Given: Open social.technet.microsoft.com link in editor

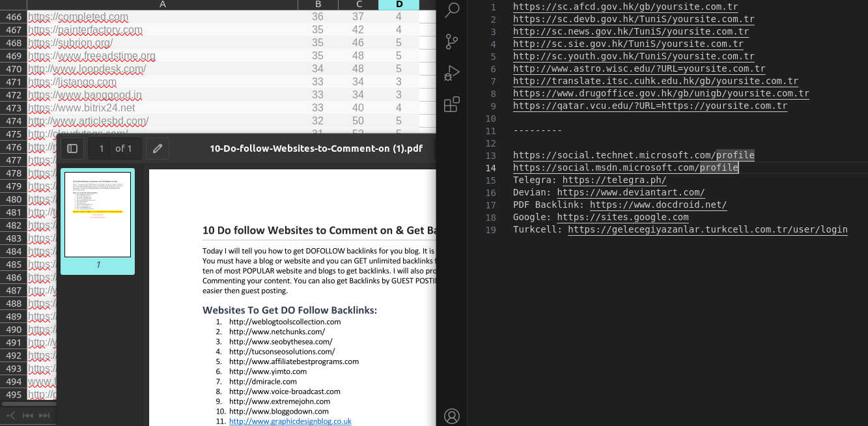Looking at the screenshot, I should tap(634, 156).
